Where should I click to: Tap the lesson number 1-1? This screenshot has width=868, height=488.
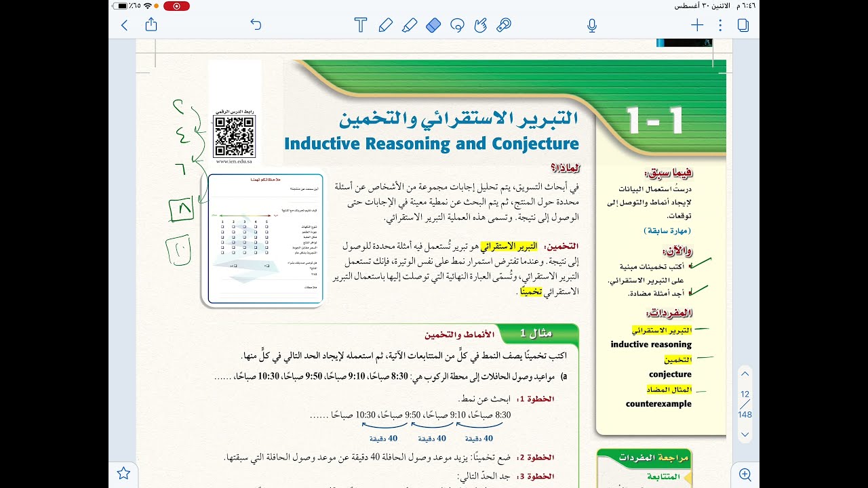(x=654, y=120)
